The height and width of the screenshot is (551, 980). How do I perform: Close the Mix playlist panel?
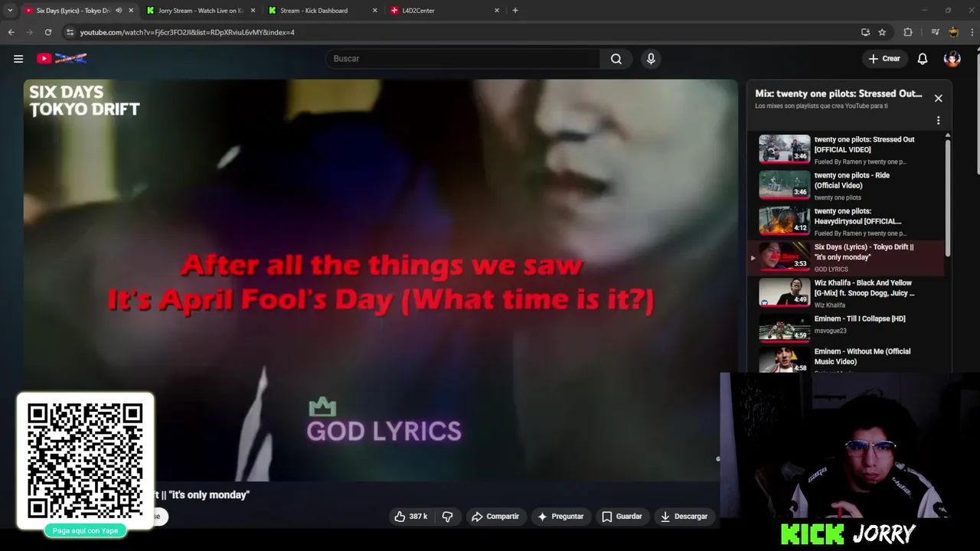pyautogui.click(x=938, y=98)
